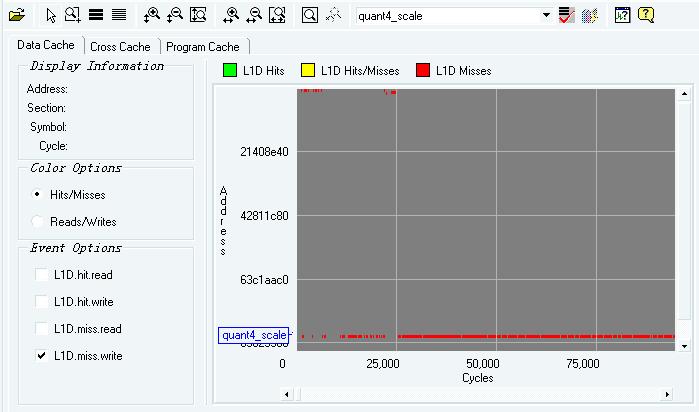Click the graph's vertical scroll down arrow
The width and height of the screenshot is (699, 412).
pyautogui.click(x=684, y=346)
